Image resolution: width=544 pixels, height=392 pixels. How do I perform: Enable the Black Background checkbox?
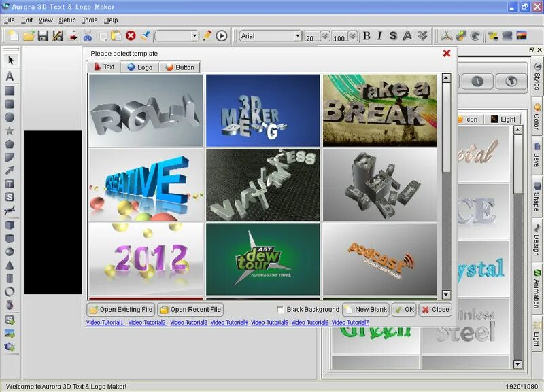pyautogui.click(x=280, y=310)
